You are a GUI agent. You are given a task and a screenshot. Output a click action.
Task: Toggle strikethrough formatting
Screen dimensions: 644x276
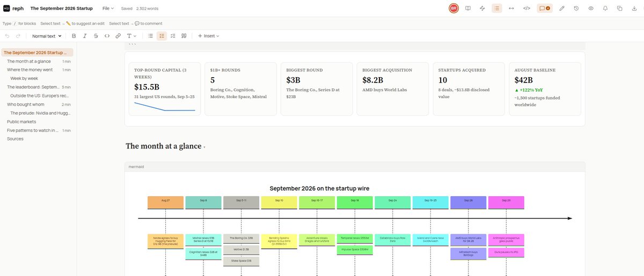click(96, 36)
